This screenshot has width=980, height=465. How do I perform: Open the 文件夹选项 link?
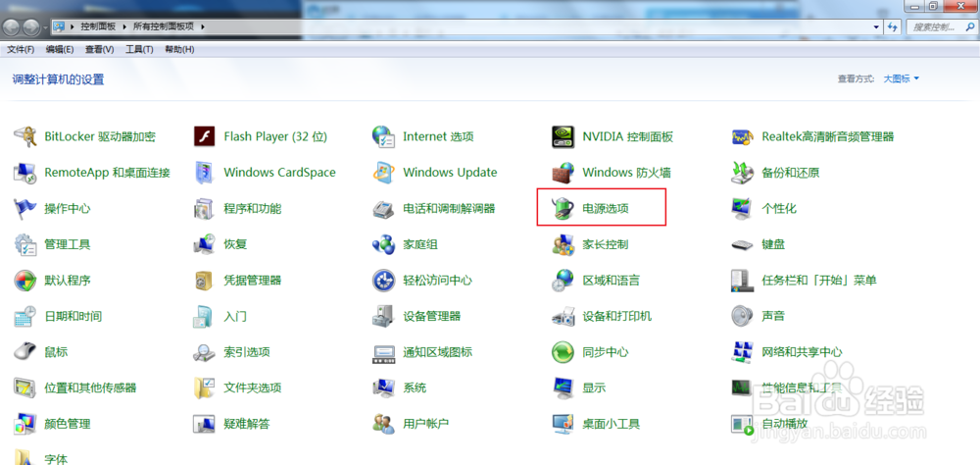click(x=253, y=388)
